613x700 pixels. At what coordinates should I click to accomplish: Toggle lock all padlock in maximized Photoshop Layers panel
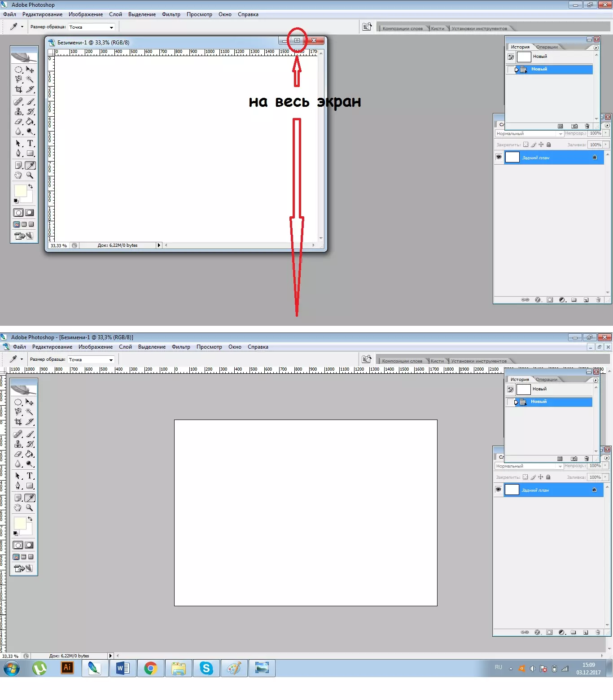pyautogui.click(x=548, y=477)
